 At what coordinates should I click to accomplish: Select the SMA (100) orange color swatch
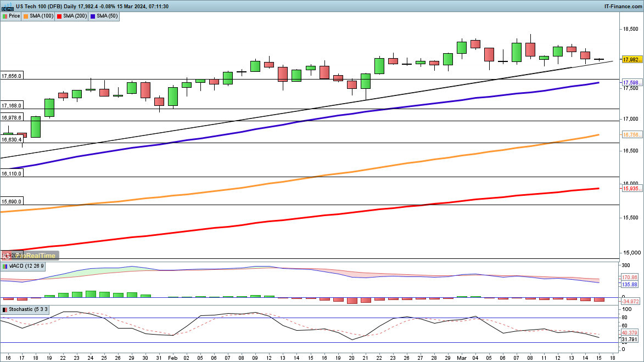click(x=26, y=16)
